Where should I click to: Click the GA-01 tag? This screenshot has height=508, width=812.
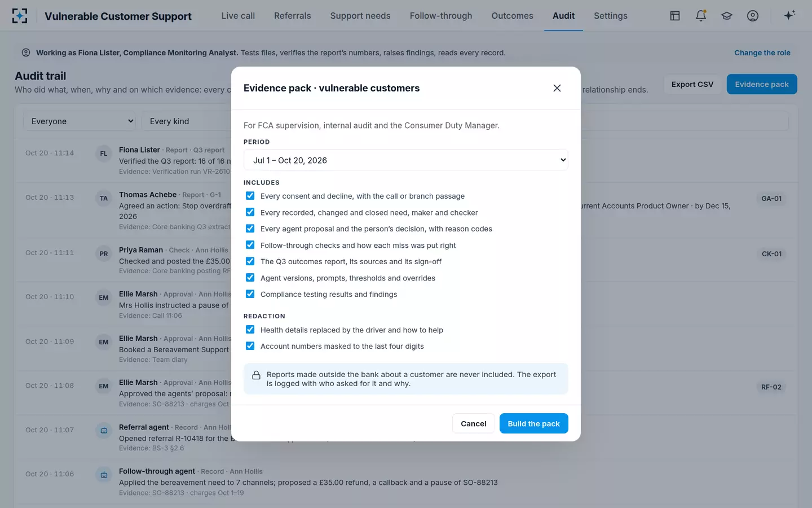pos(771,199)
